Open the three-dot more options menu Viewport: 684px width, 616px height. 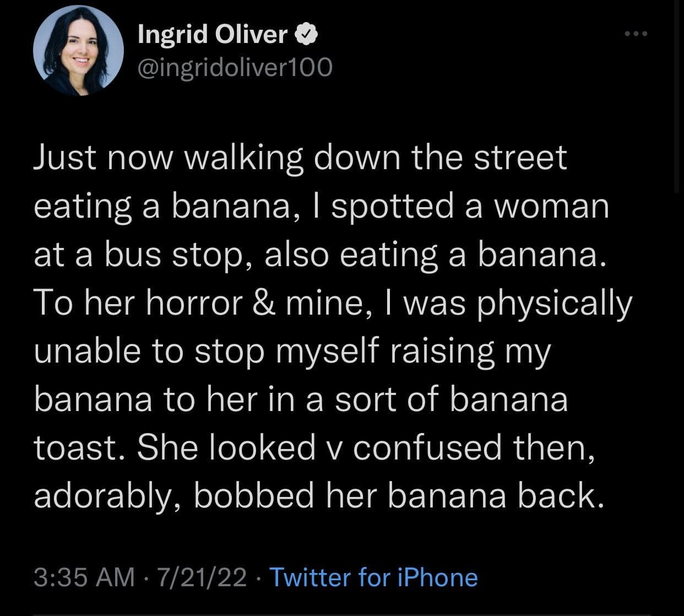coord(638,34)
